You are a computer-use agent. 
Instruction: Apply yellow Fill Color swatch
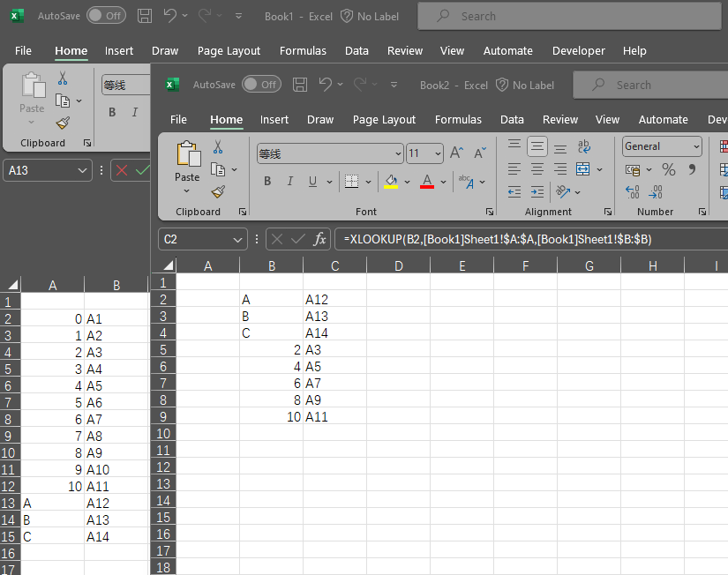click(391, 182)
